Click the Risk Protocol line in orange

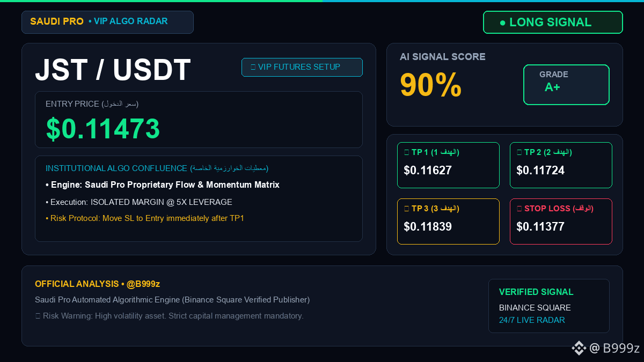[x=145, y=218]
